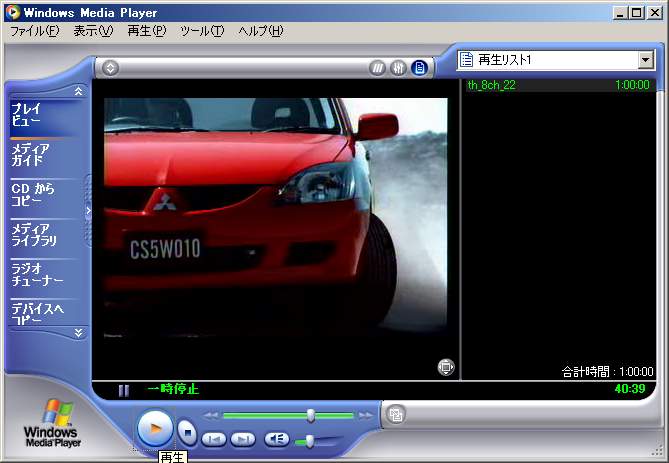Show the equalizer settings icon
The width and height of the screenshot is (669, 463).
tap(398, 68)
